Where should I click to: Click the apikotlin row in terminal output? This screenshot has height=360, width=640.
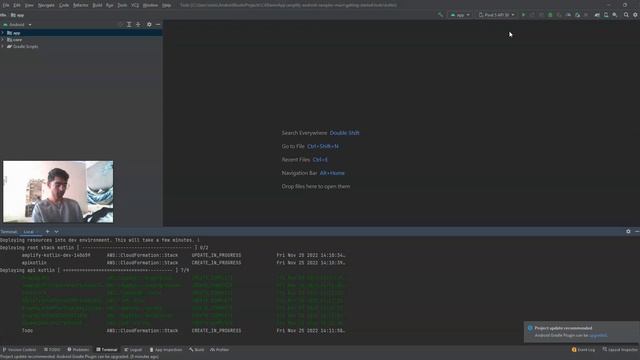(x=184, y=263)
